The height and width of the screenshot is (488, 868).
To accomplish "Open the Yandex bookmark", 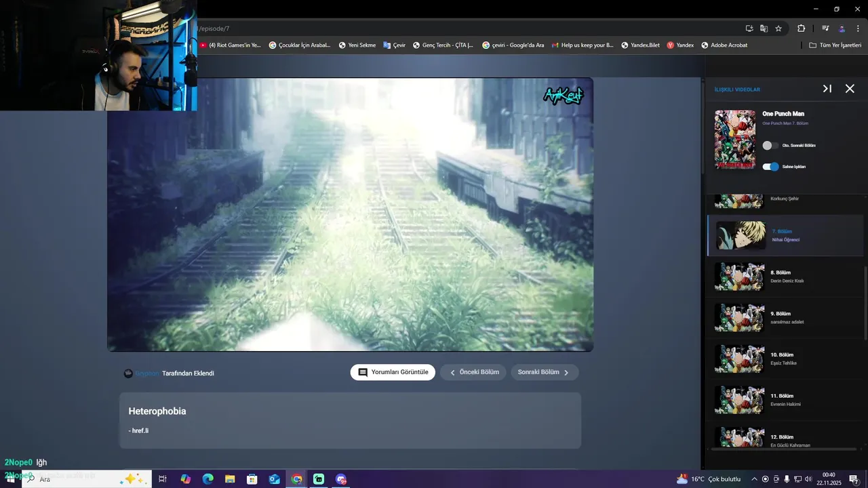I will (x=680, y=45).
